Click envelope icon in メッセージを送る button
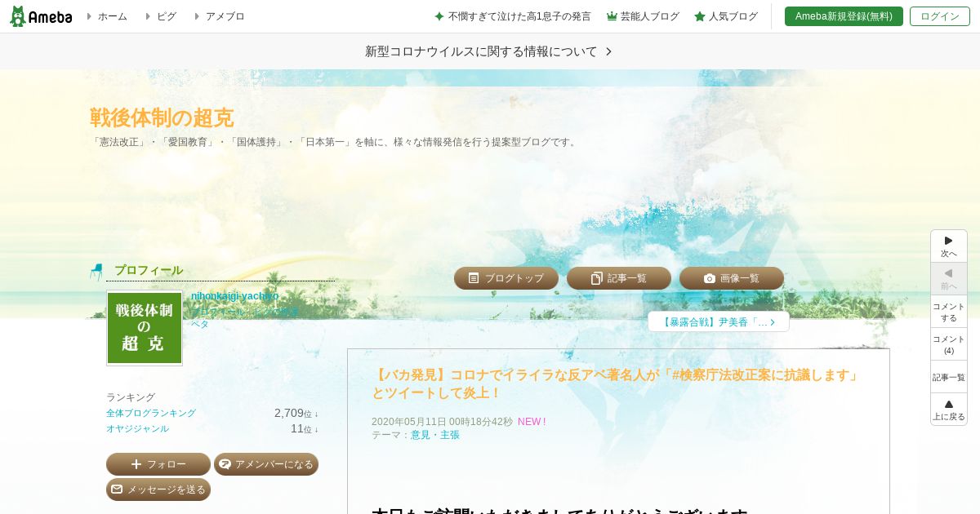980x514 pixels. pos(117,490)
